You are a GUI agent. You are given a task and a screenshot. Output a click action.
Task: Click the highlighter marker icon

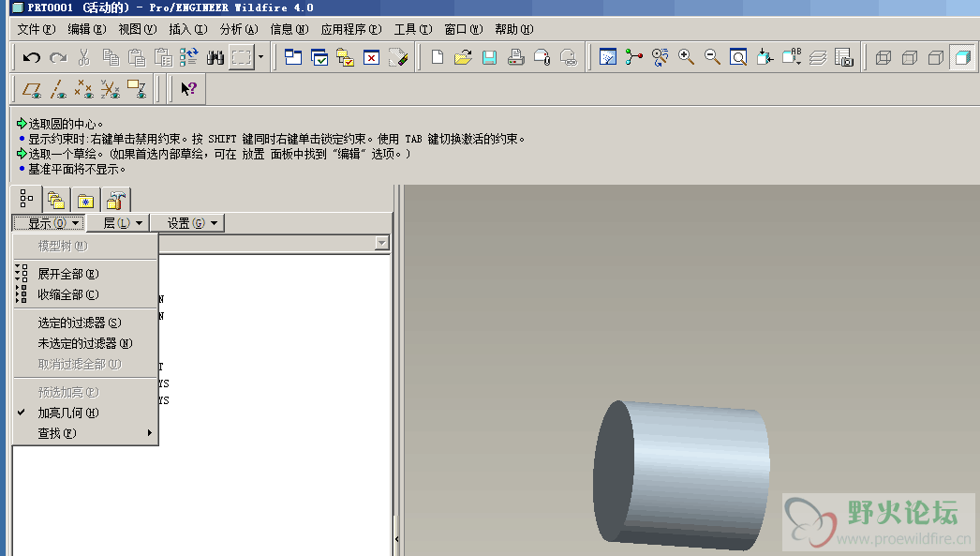click(x=397, y=58)
